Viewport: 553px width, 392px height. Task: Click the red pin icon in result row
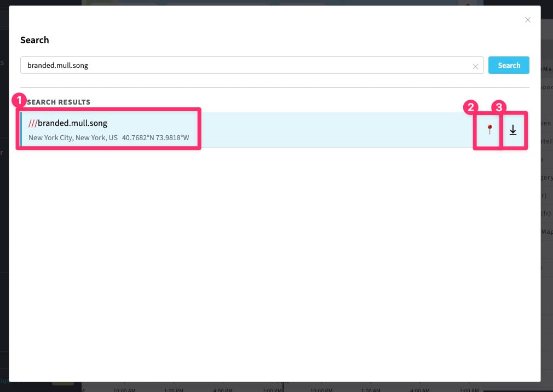coord(489,129)
